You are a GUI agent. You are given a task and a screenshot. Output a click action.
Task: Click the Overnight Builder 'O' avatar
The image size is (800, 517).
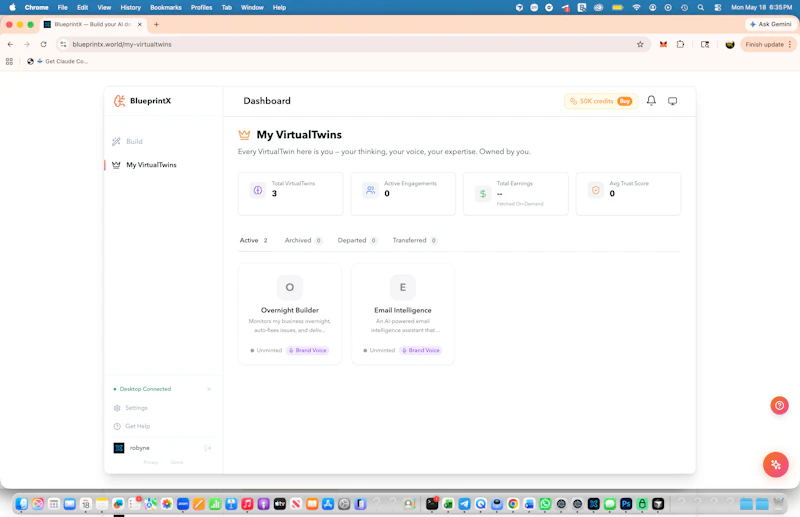[x=289, y=287]
